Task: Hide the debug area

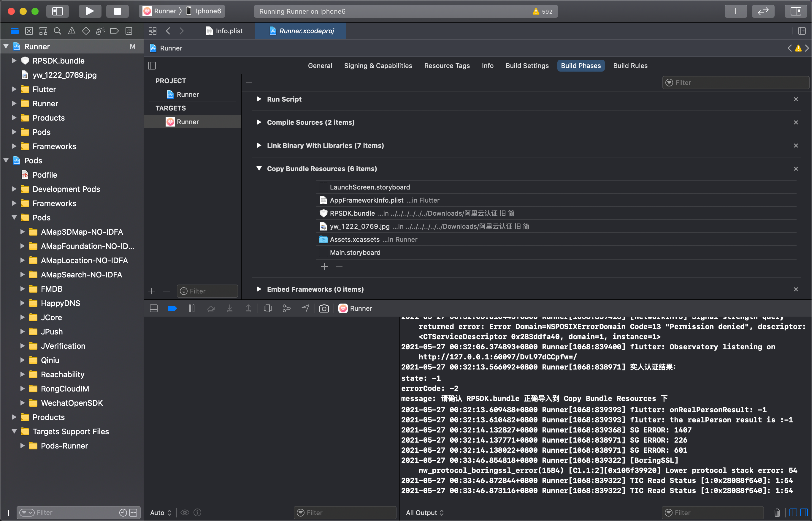Action: click(x=154, y=308)
